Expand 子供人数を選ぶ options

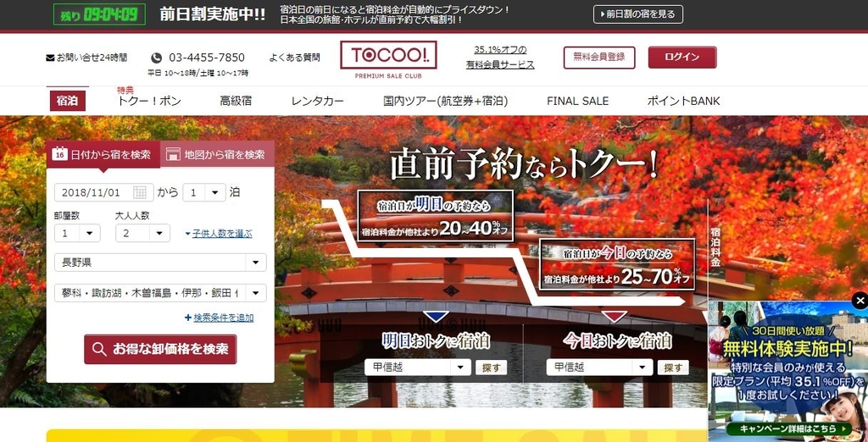coord(219,234)
